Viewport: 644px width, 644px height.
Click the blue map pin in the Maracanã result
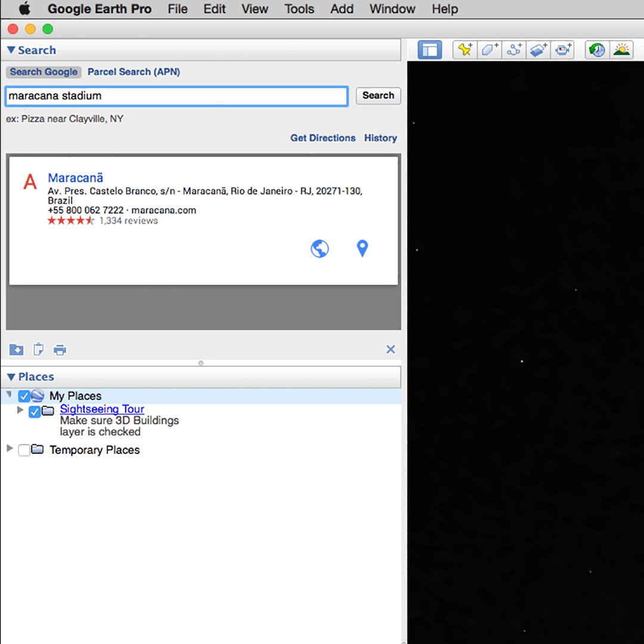(x=363, y=249)
